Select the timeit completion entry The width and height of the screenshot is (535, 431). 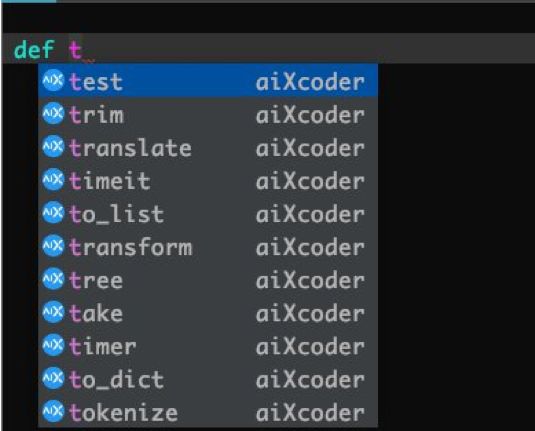point(208,180)
